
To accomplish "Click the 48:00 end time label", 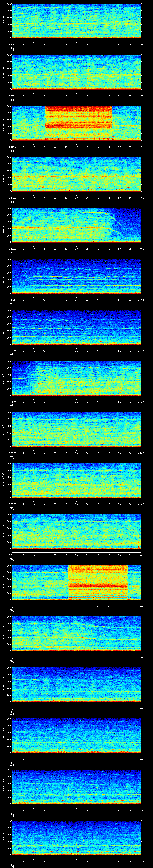I will click(x=141, y=198).
